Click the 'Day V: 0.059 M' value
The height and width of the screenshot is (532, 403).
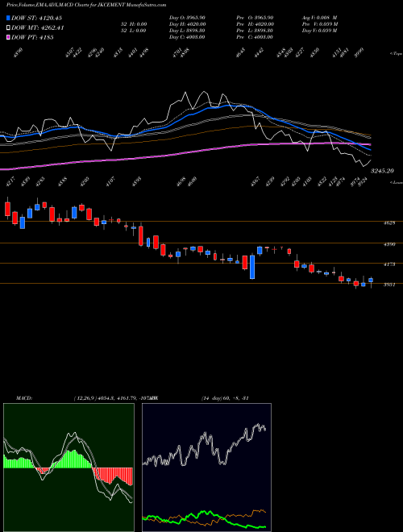tap(319, 31)
